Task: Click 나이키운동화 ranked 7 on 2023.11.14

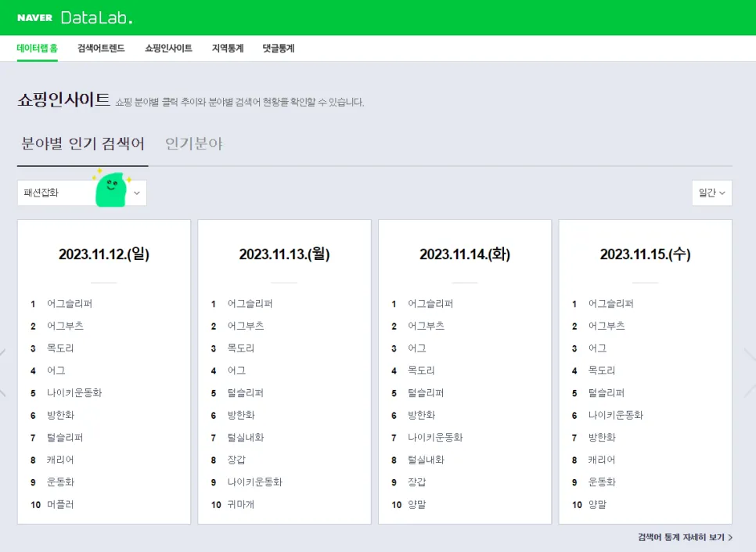Action: pyautogui.click(x=435, y=437)
